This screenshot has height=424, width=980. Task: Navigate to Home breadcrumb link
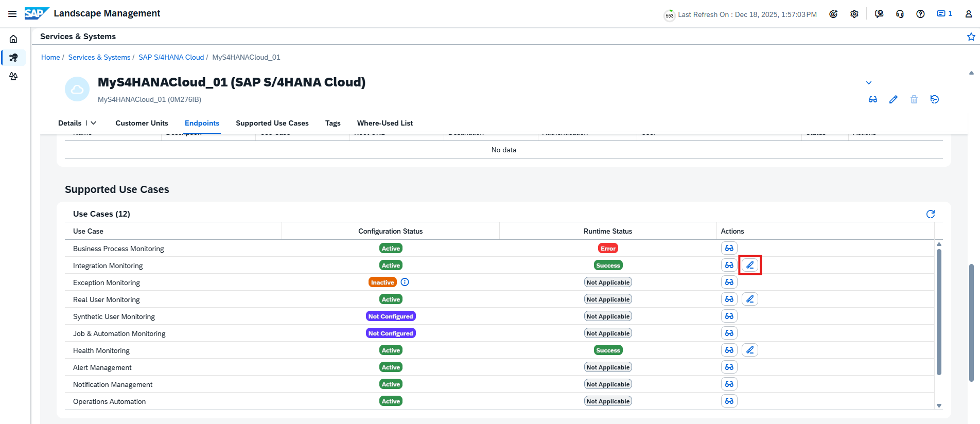[50, 57]
